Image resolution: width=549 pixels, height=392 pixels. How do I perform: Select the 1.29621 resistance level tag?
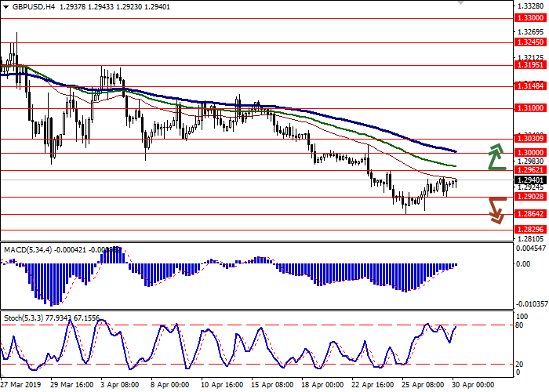click(527, 169)
